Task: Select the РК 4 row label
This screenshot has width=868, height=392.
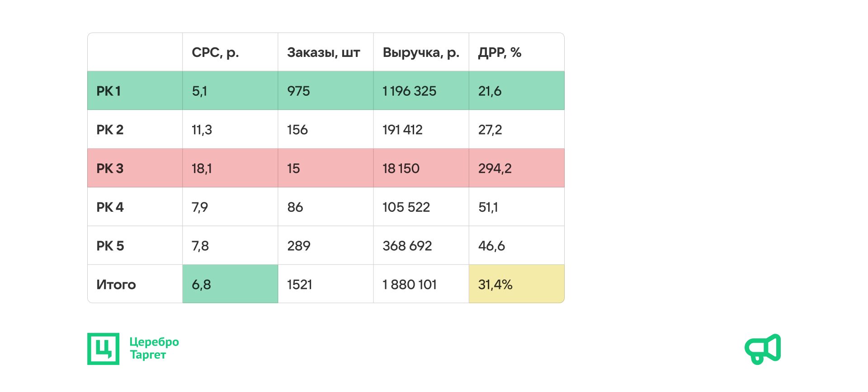Action: [x=110, y=207]
